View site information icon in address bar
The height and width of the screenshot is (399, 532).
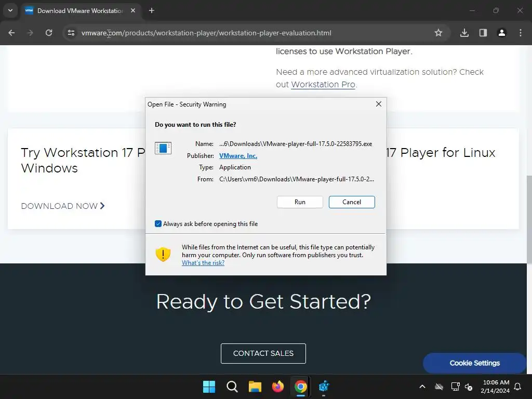point(71,33)
